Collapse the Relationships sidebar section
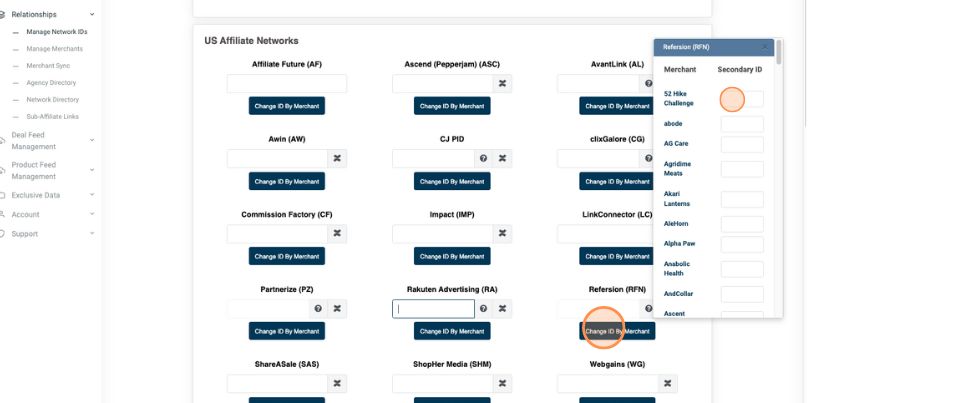The image size is (970, 403). [x=92, y=15]
